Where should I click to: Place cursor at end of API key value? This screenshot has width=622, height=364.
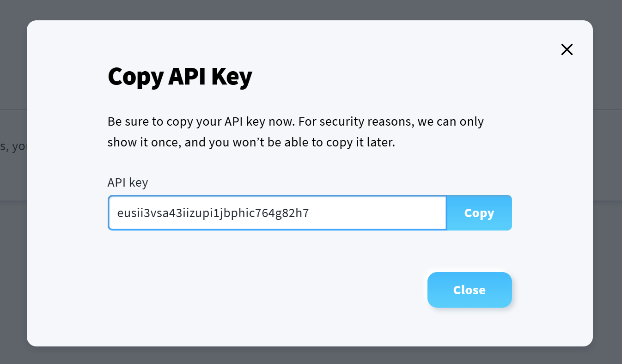click(x=310, y=213)
